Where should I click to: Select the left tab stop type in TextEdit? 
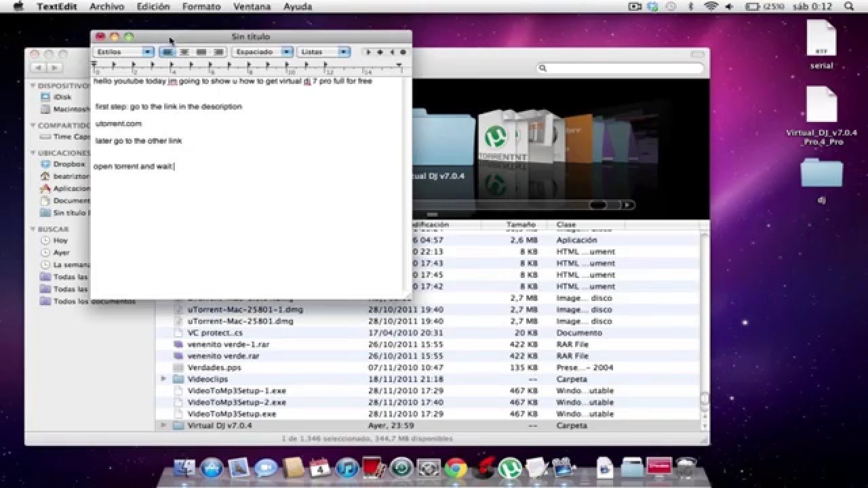coord(369,52)
